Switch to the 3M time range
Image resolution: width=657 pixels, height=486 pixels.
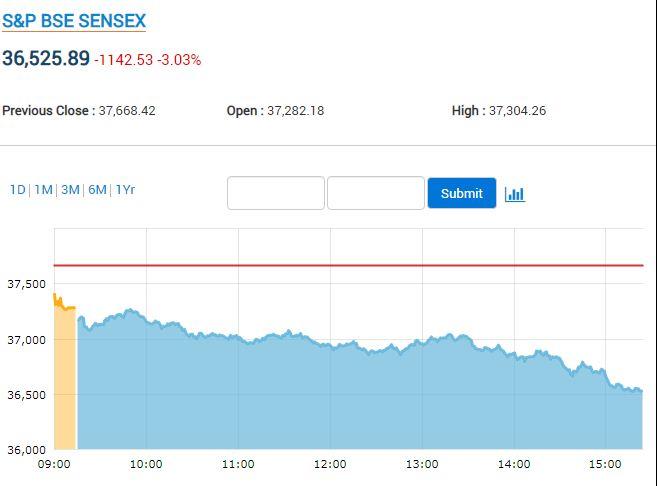pyautogui.click(x=70, y=190)
